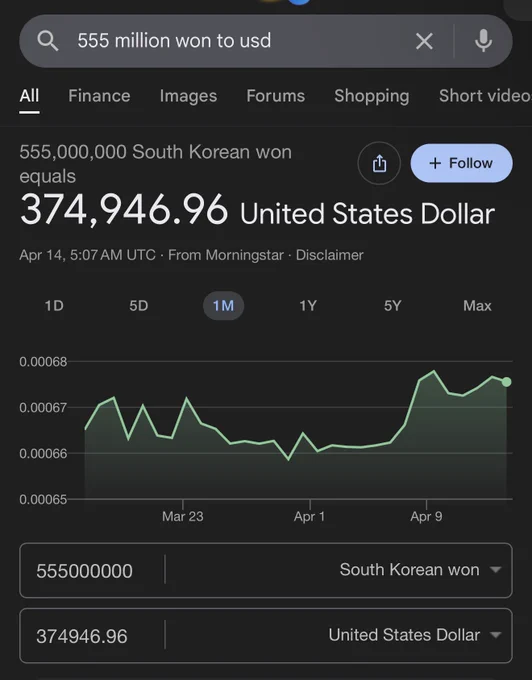This screenshot has height=680, width=532.
Task: Click the Mar 23 chart axis label
Action: click(183, 517)
